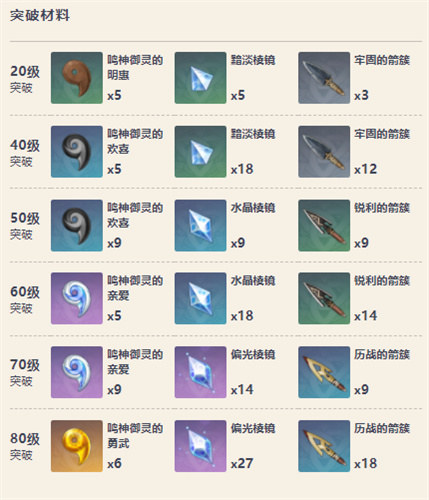The width and height of the screenshot is (429, 500).
Task: Click the 锐利的箭簇 icon with x14
Action: coord(324,298)
